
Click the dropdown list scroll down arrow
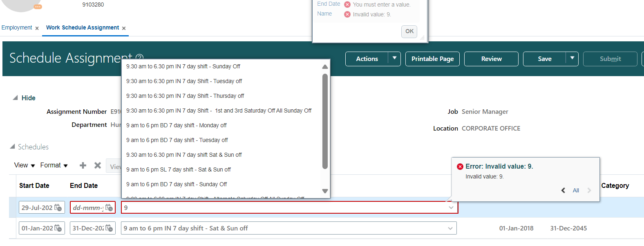tap(325, 191)
